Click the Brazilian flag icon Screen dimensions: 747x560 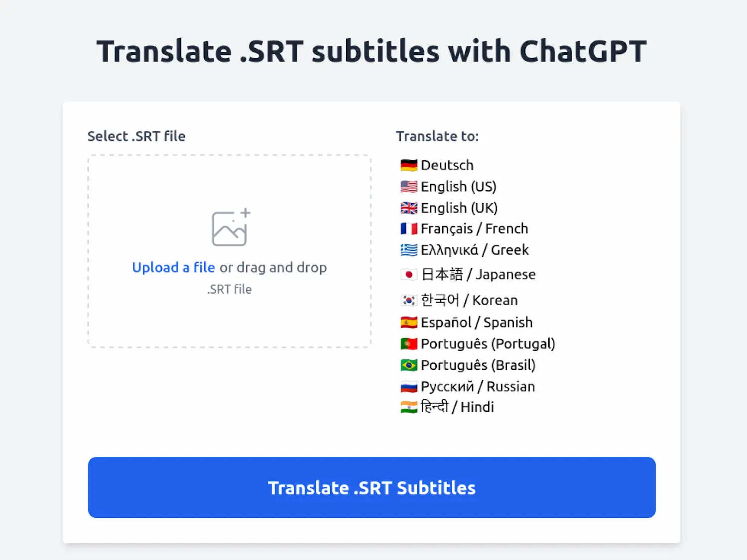point(409,365)
